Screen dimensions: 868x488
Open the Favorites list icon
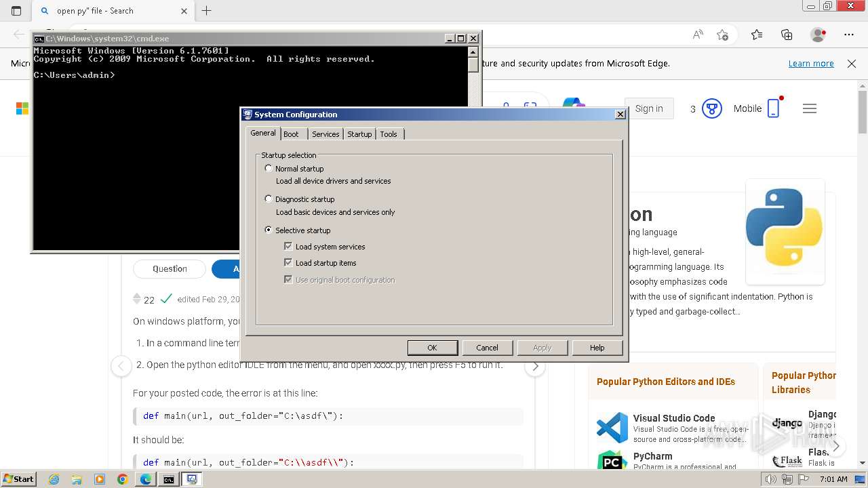(x=757, y=35)
